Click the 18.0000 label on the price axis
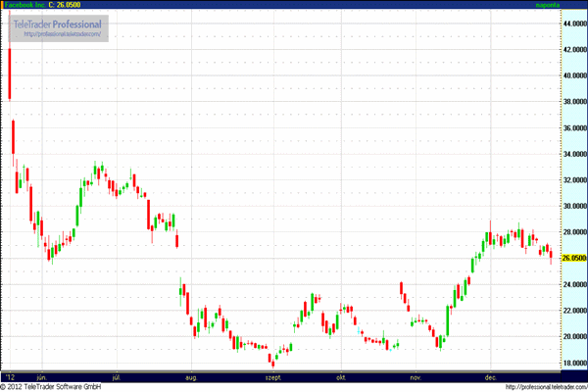 coord(573,364)
